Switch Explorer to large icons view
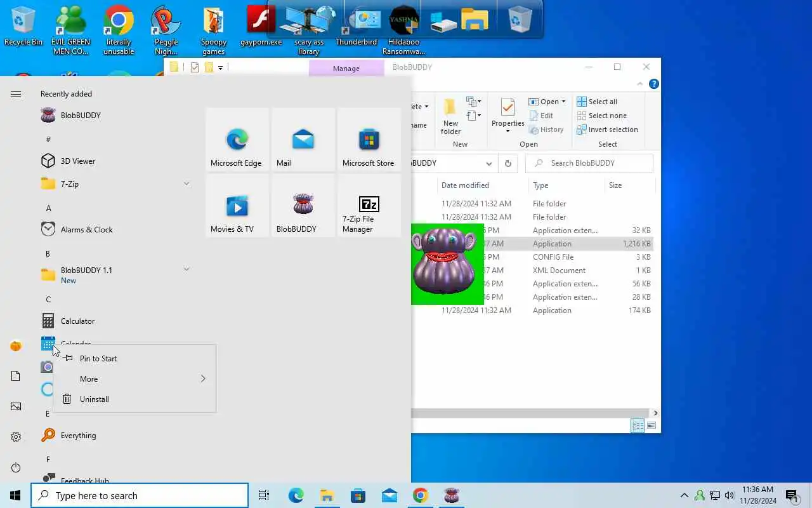812x508 pixels. [x=652, y=425]
